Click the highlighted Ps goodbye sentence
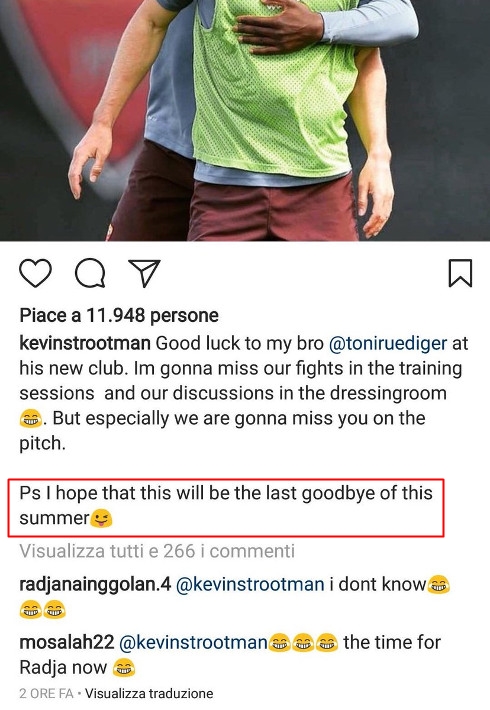 226,506
